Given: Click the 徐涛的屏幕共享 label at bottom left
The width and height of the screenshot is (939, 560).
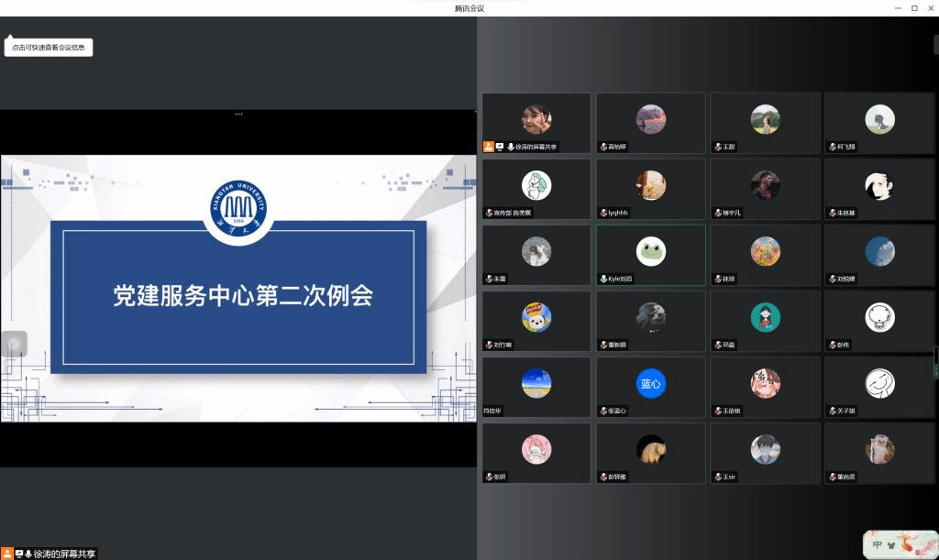Looking at the screenshot, I should (64, 554).
